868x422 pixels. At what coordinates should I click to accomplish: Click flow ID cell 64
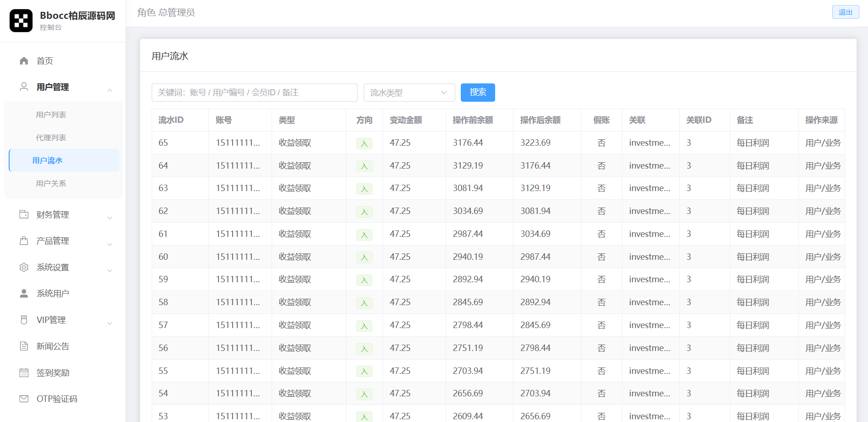tap(163, 165)
